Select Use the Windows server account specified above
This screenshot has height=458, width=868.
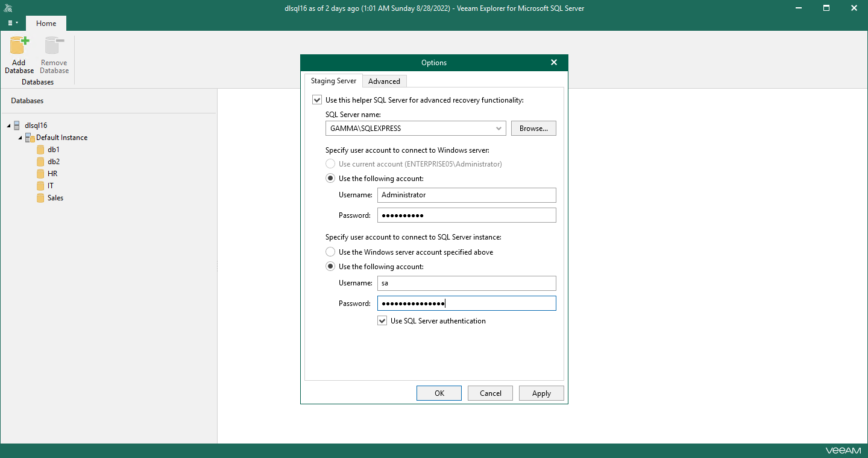point(330,252)
